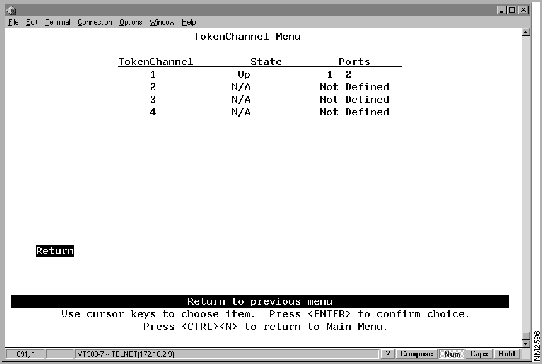This screenshot has width=542, height=364.
Task: Click 'Use cursor keys to choose item' text
Action: click(x=158, y=314)
